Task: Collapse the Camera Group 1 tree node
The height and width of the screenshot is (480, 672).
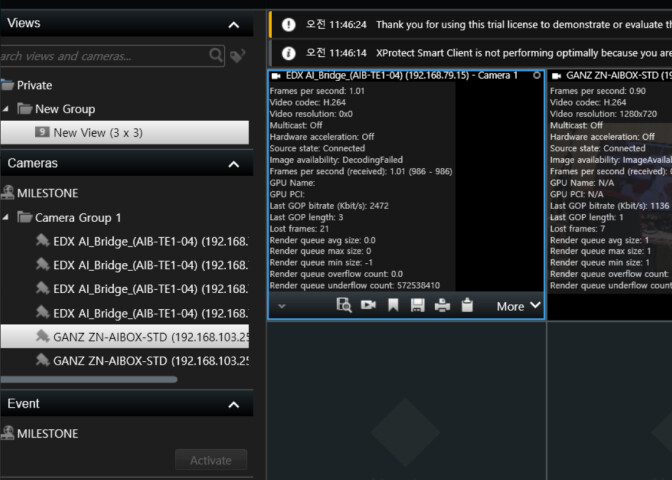Action: click(x=5, y=217)
